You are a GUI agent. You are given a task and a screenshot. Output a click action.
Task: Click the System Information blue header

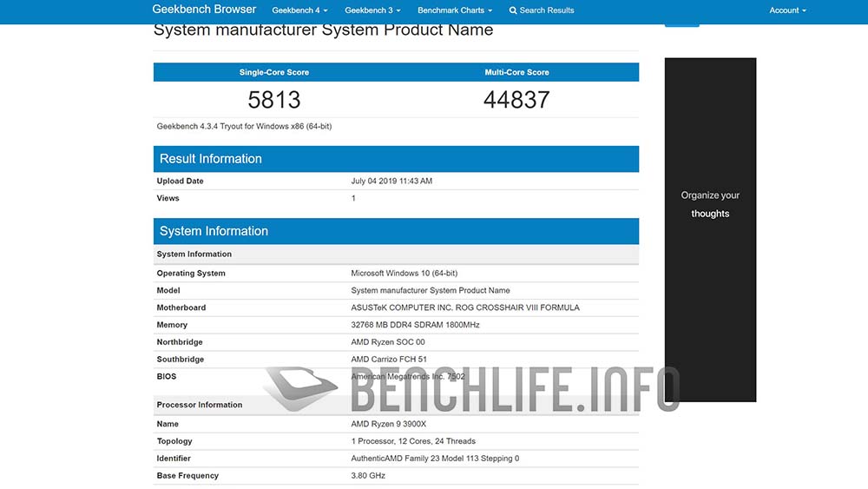coord(396,232)
